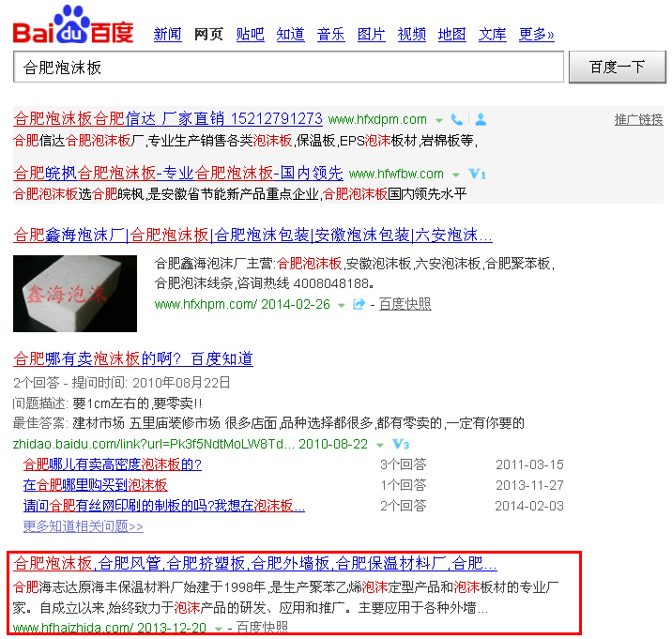Expand the dropdown arrow after zhidao.baidu.com 2010-08-22
The width and height of the screenshot is (672, 639).
(x=379, y=446)
